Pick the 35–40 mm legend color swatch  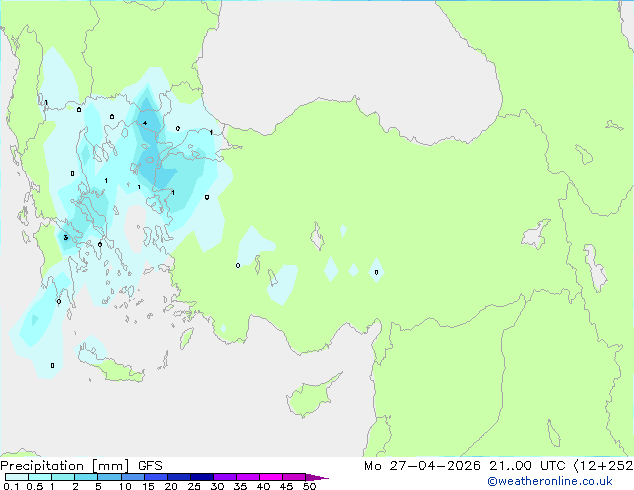[x=247, y=477]
